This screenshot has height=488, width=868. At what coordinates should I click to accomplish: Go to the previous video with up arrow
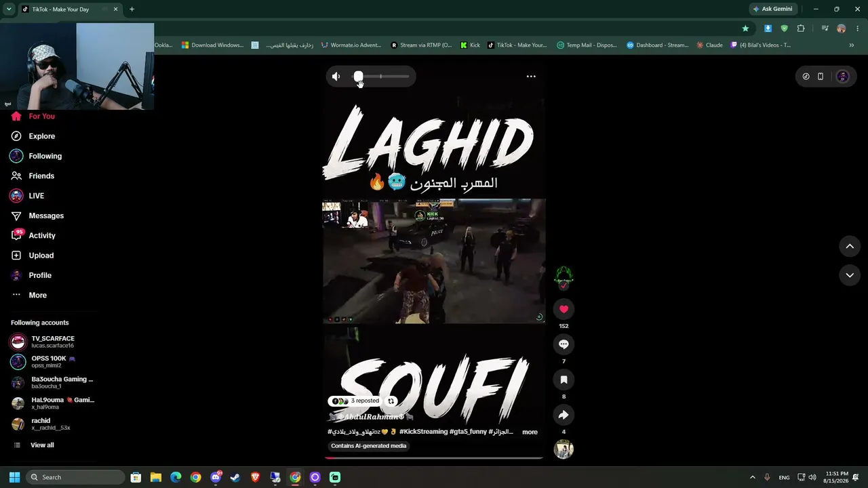coord(850,247)
